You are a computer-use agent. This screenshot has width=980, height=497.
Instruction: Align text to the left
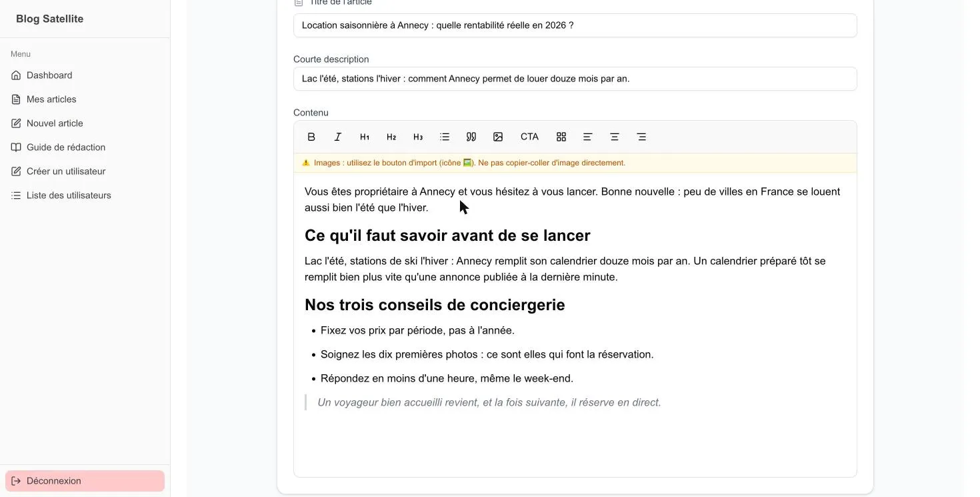coord(588,137)
